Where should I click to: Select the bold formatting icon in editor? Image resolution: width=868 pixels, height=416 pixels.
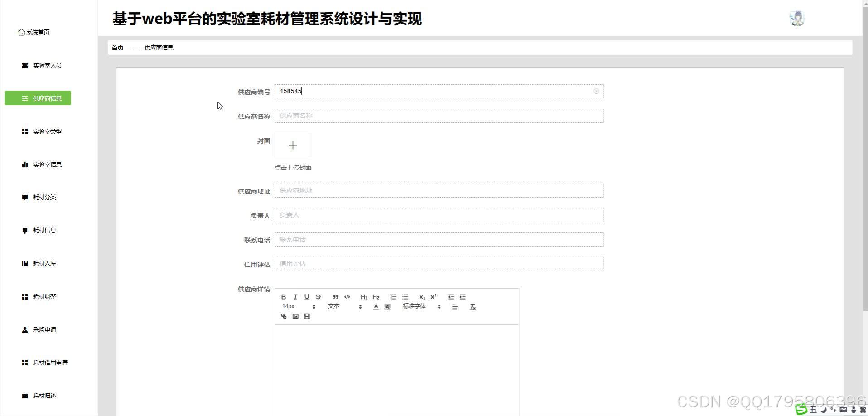283,297
